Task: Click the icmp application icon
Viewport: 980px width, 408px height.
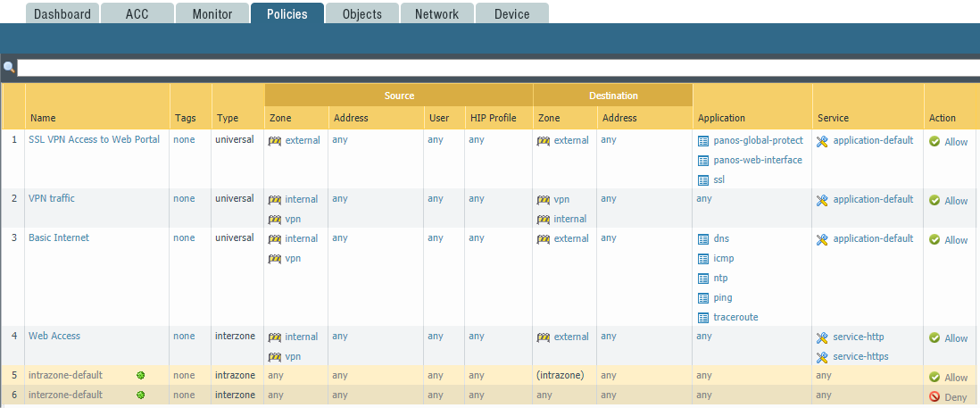Action: click(x=703, y=259)
